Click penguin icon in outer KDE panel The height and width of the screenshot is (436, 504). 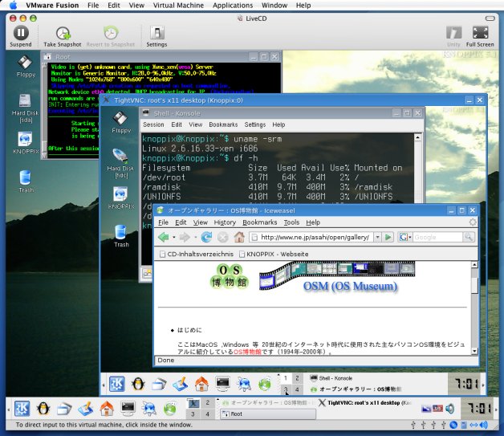(x=43, y=409)
